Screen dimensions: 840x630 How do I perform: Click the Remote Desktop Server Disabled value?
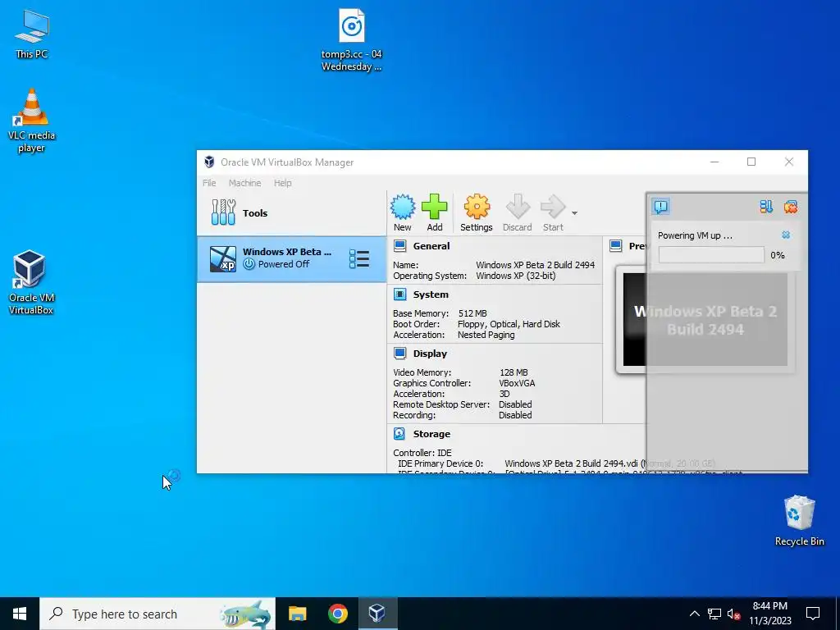tap(515, 404)
